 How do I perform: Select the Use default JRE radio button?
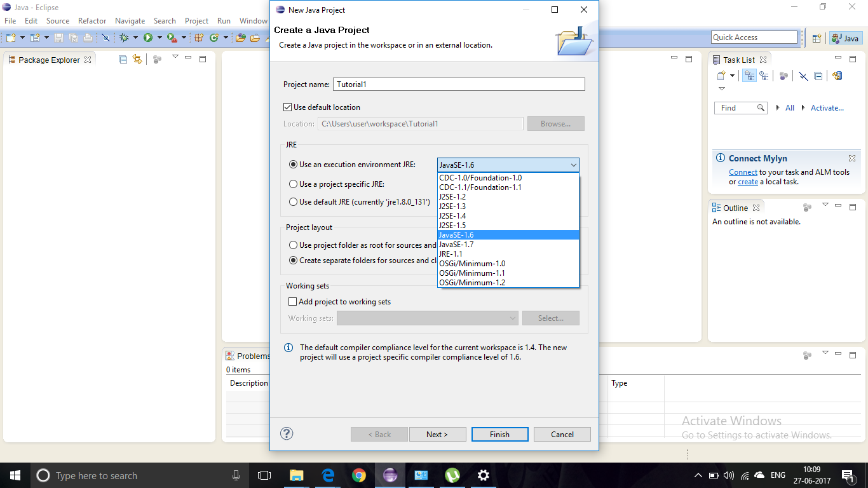pyautogui.click(x=293, y=201)
